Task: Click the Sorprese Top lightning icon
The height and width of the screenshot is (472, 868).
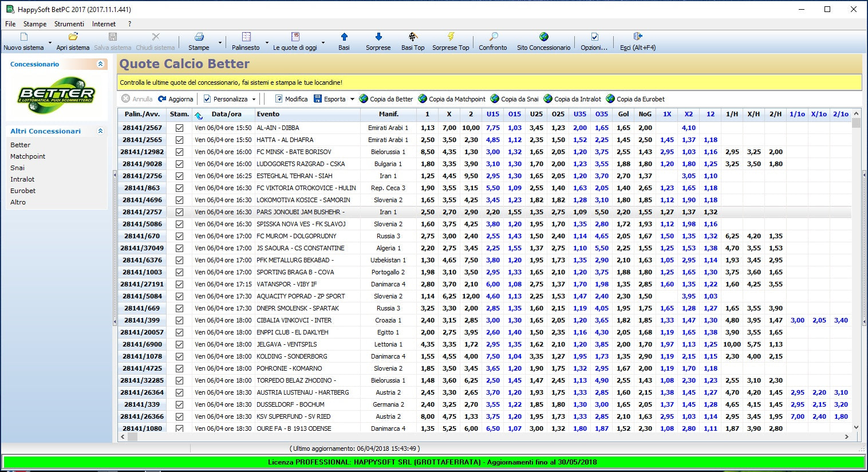Action: coord(451,37)
